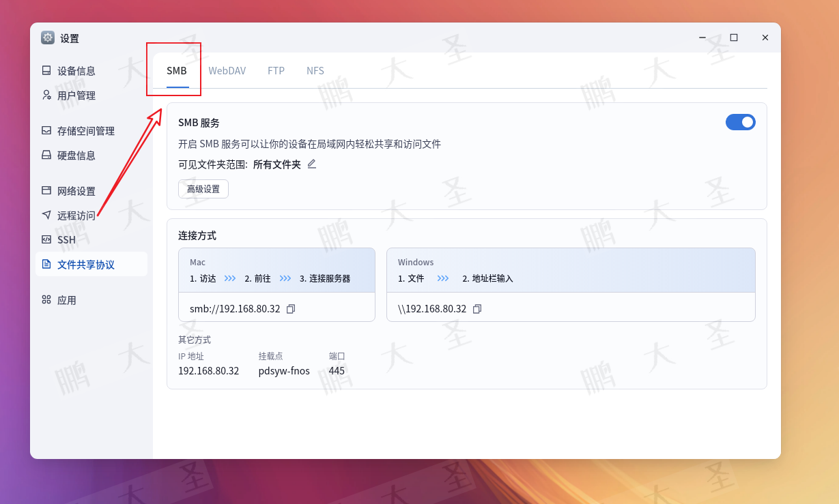The width and height of the screenshot is (839, 504).
Task: Open 远程访问 in the sidebar
Action: [x=91, y=216]
